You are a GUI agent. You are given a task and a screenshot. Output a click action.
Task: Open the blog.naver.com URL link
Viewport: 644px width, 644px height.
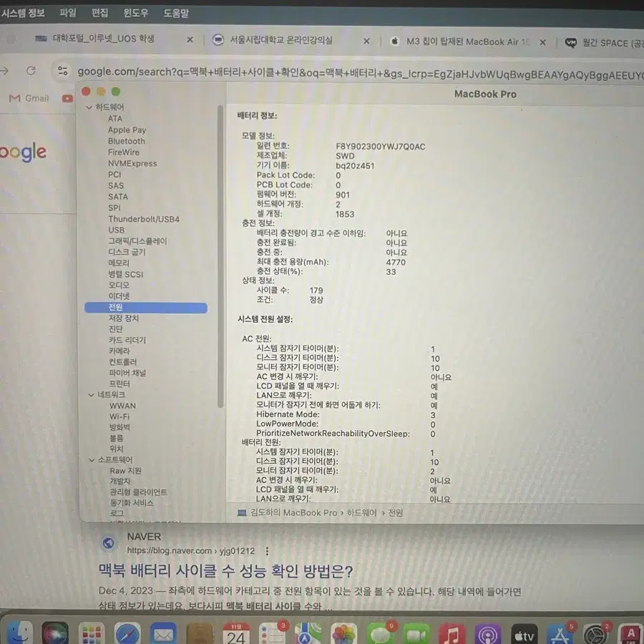pos(190,551)
